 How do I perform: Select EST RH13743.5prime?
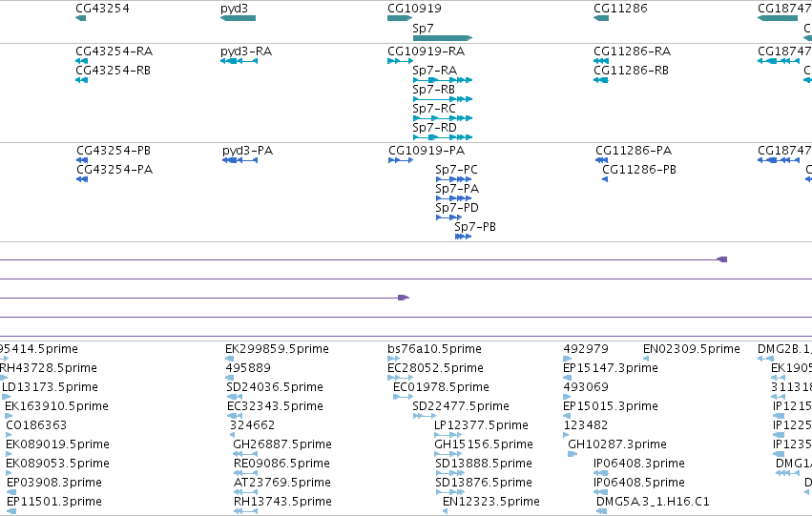point(282,502)
